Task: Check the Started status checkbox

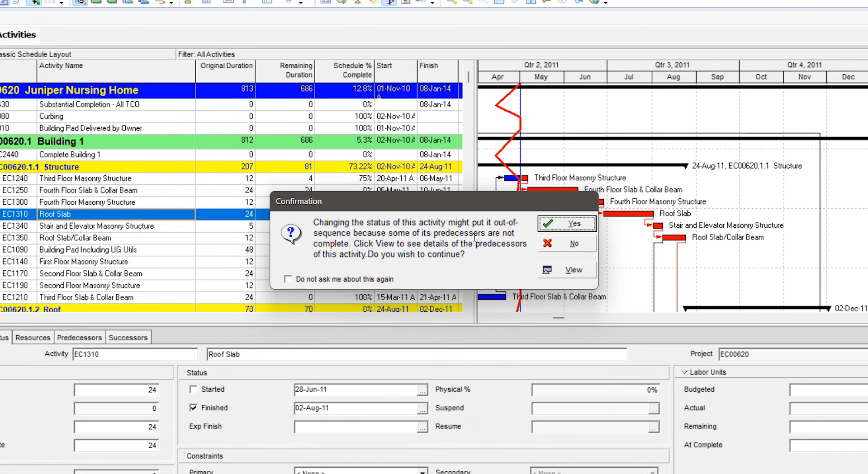Action: (194, 389)
